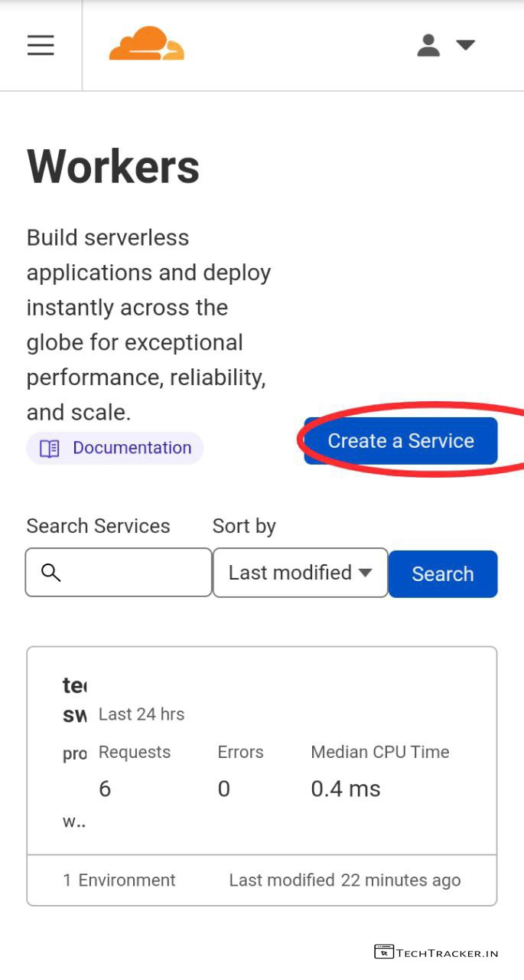
Task: Click the Last modified 22 minutes ago text
Action: point(344,880)
